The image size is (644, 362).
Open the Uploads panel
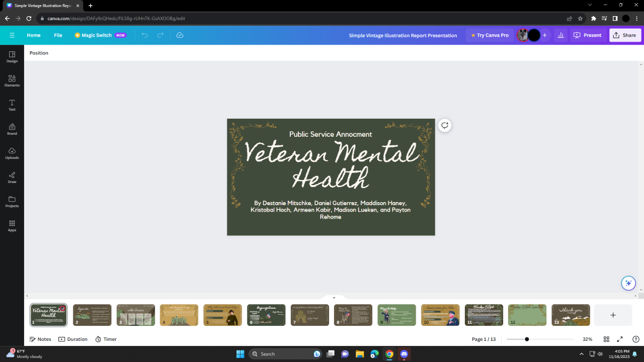click(x=12, y=153)
